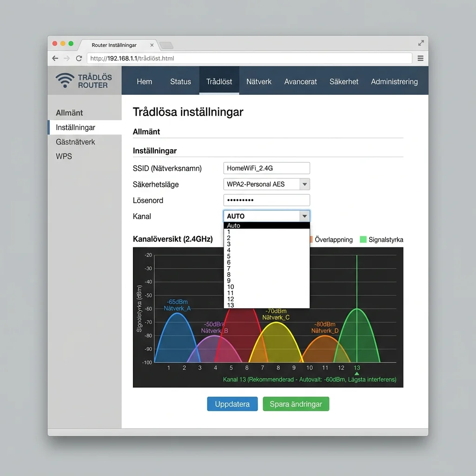Choose channel 1 in the list
Image resolution: width=476 pixels, height=476 pixels.
[266, 232]
